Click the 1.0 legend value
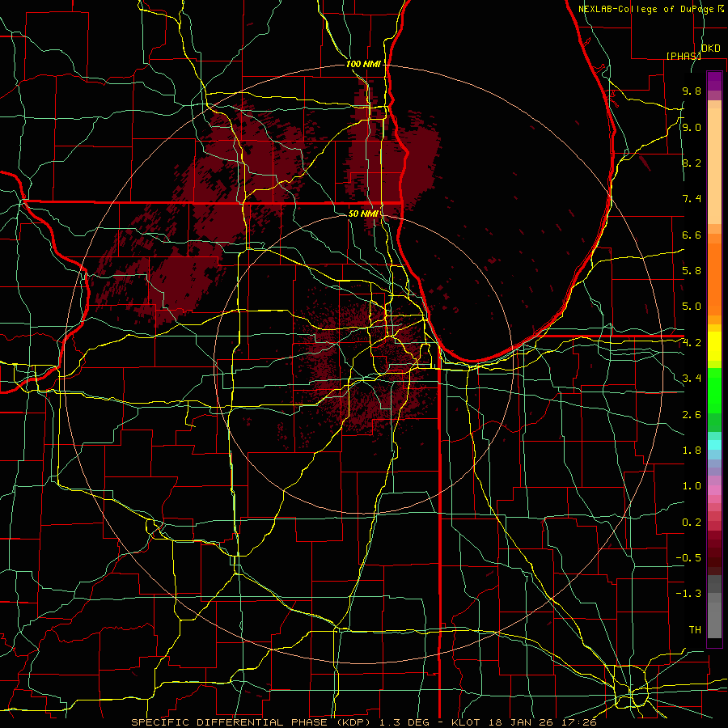Screen dimensions: 728x728 [x=692, y=486]
